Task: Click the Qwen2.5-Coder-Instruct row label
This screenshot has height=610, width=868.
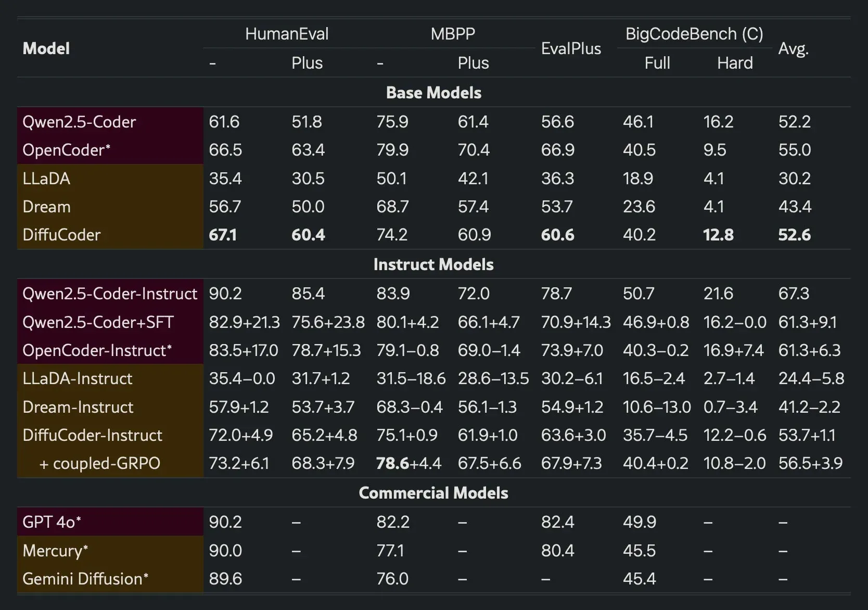Action: [110, 294]
